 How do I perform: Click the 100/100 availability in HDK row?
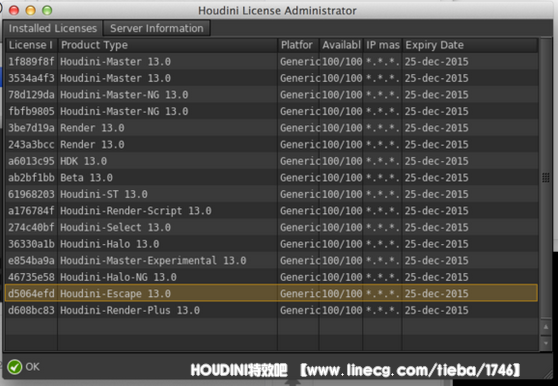(x=342, y=161)
